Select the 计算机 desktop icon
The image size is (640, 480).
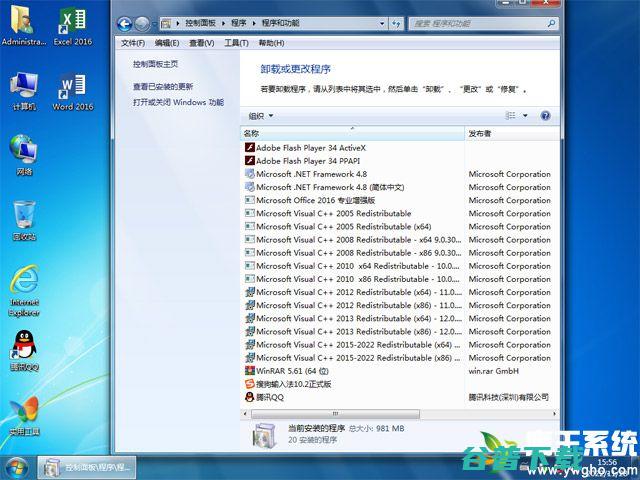(24, 91)
